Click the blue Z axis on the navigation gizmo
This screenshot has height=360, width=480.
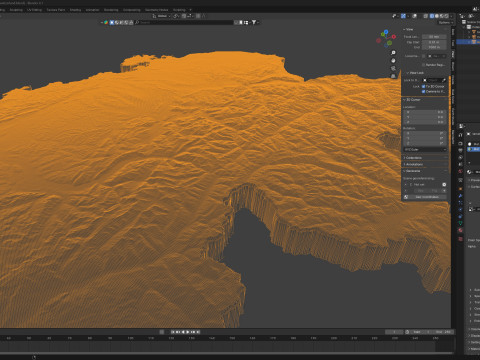[x=386, y=32]
